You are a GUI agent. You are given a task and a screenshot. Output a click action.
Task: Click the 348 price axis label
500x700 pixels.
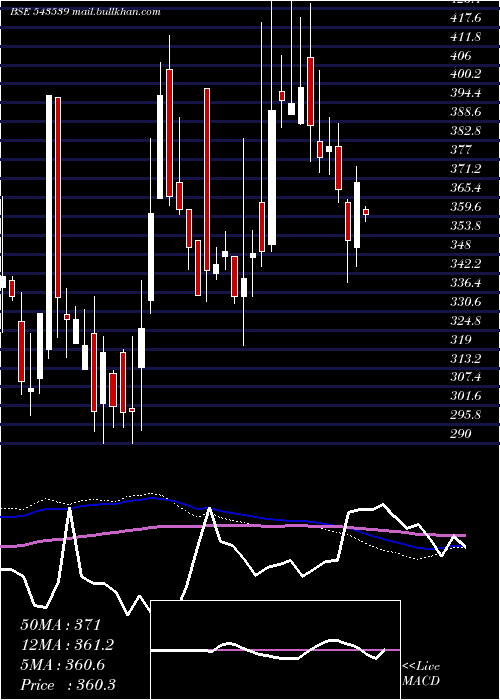(461, 245)
